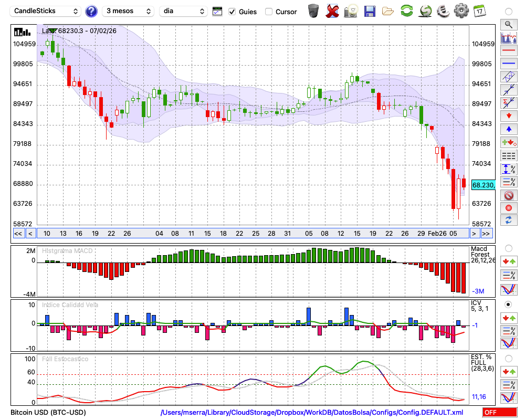Select the Full Estocastico panel radio button
This screenshot has width=525, height=420.
(x=509, y=359)
